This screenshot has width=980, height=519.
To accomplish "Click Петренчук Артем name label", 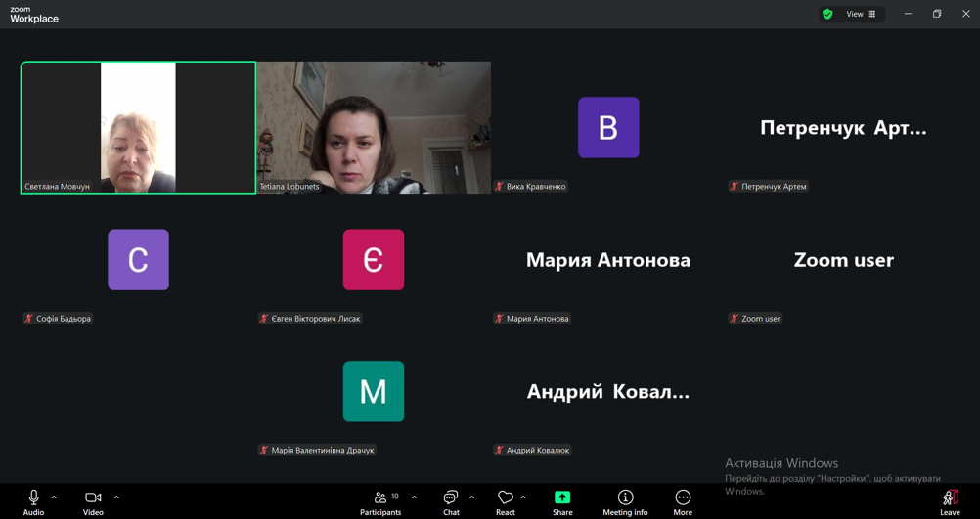I will coord(774,186).
